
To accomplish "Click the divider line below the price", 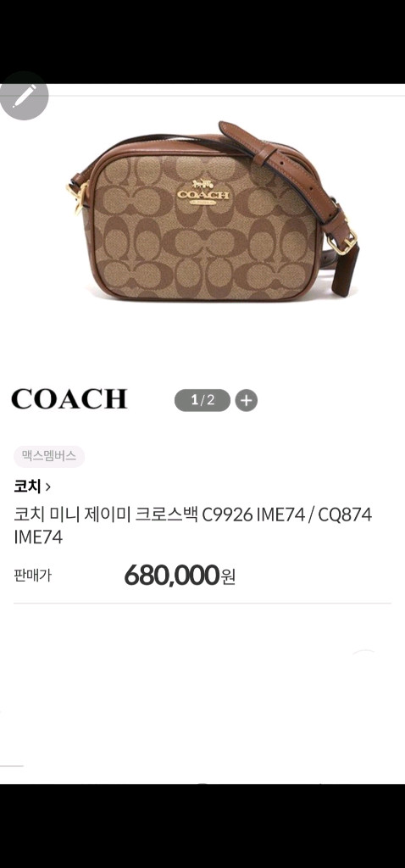I will point(202,603).
